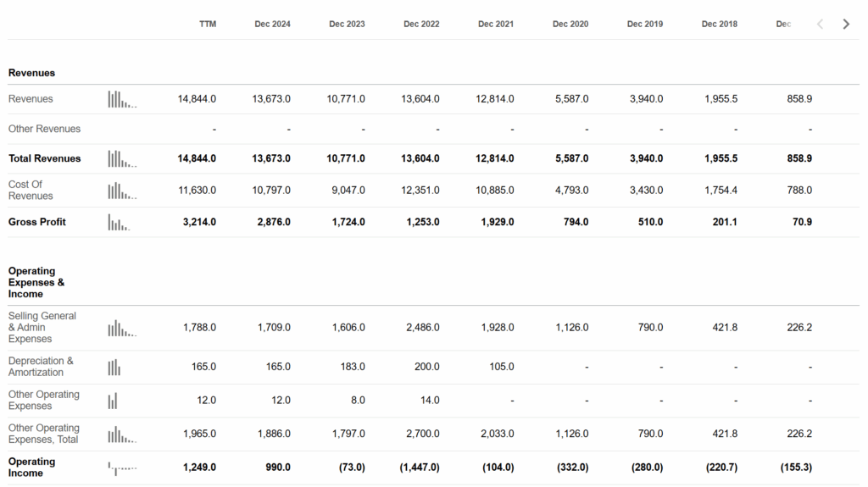Open the Revenues sparkline chart icon

[x=122, y=99]
